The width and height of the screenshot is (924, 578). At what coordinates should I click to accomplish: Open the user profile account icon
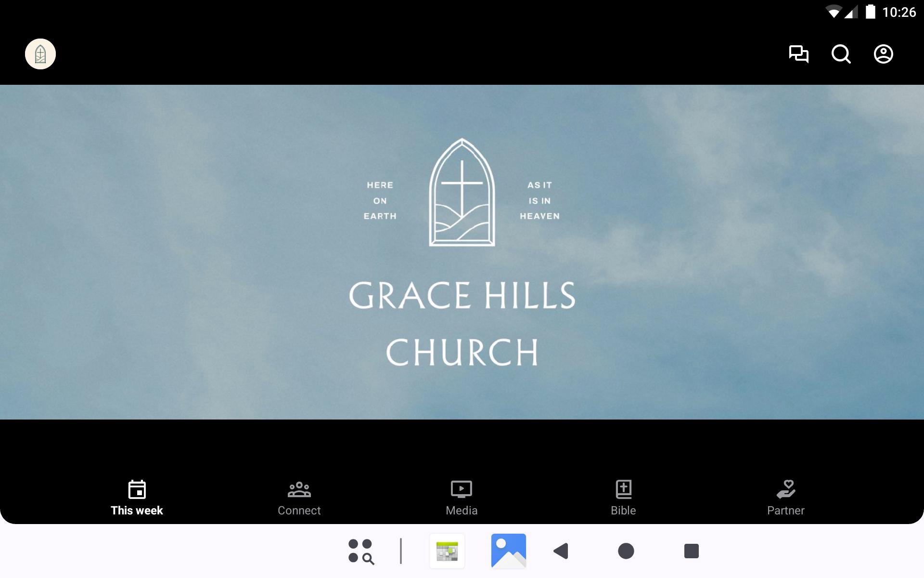pyautogui.click(x=883, y=54)
